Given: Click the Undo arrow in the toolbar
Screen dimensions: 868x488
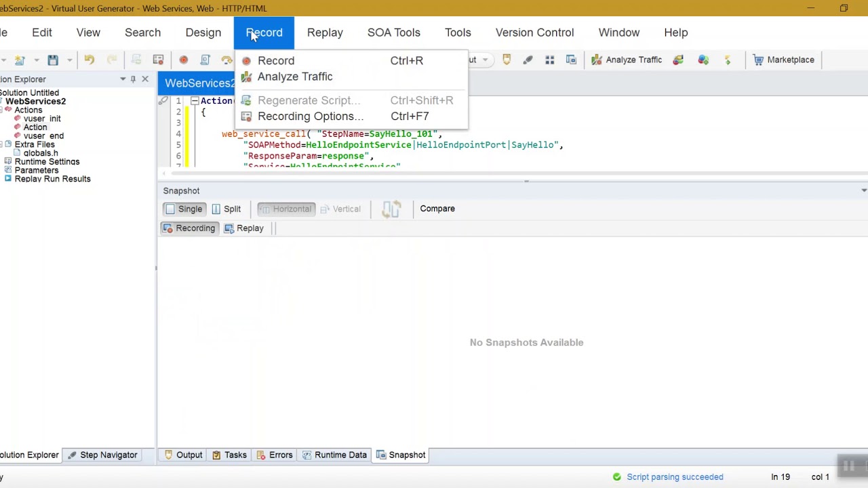Looking at the screenshot, I should [89, 60].
